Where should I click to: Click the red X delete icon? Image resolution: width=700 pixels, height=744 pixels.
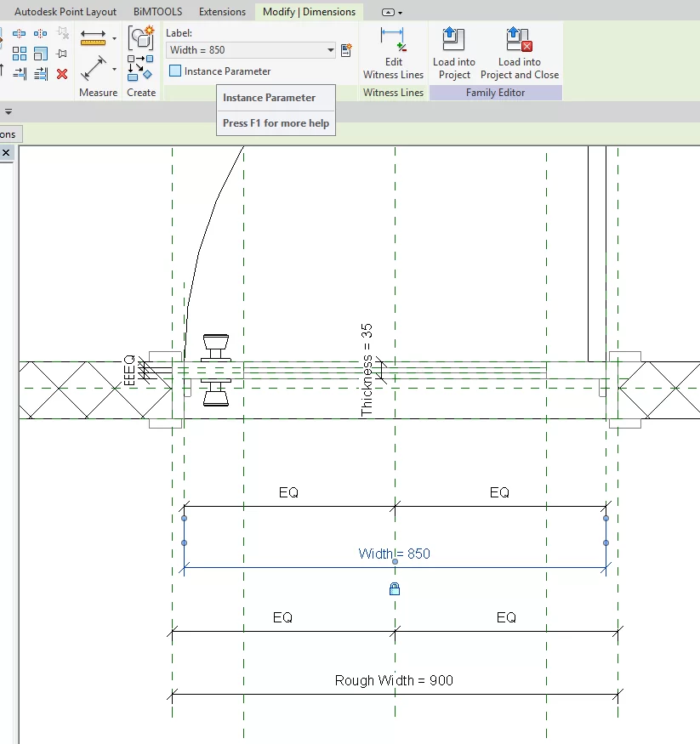pyautogui.click(x=61, y=74)
